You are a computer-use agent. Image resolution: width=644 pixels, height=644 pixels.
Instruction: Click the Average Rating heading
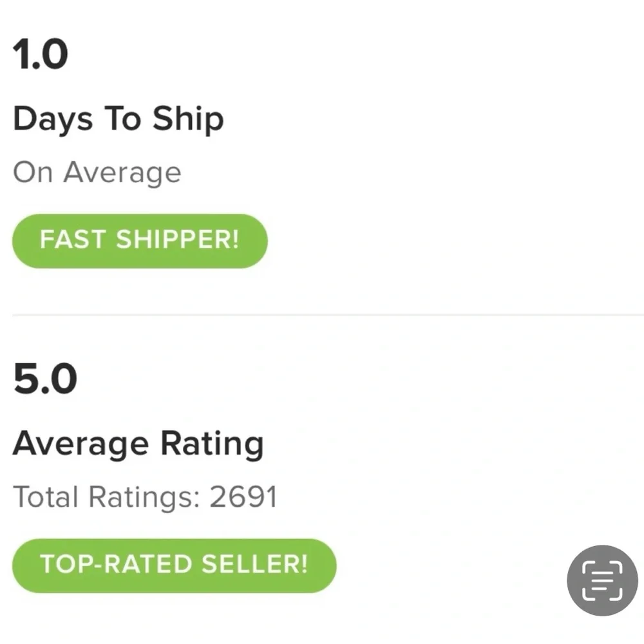tap(138, 444)
